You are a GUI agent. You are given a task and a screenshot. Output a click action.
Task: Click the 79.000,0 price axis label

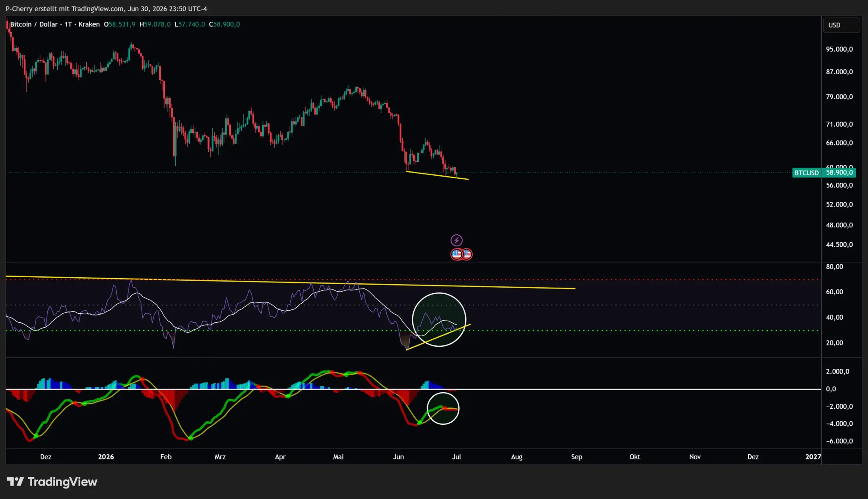click(x=839, y=97)
